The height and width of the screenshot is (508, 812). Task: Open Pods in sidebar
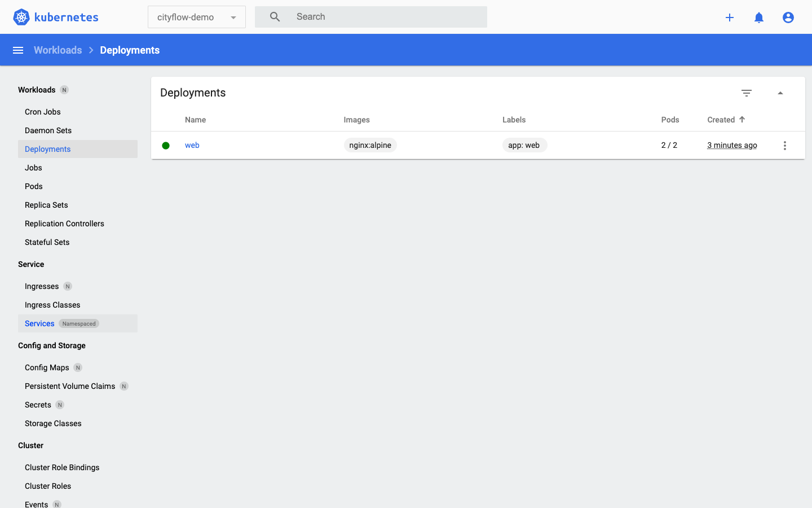[78, 186]
